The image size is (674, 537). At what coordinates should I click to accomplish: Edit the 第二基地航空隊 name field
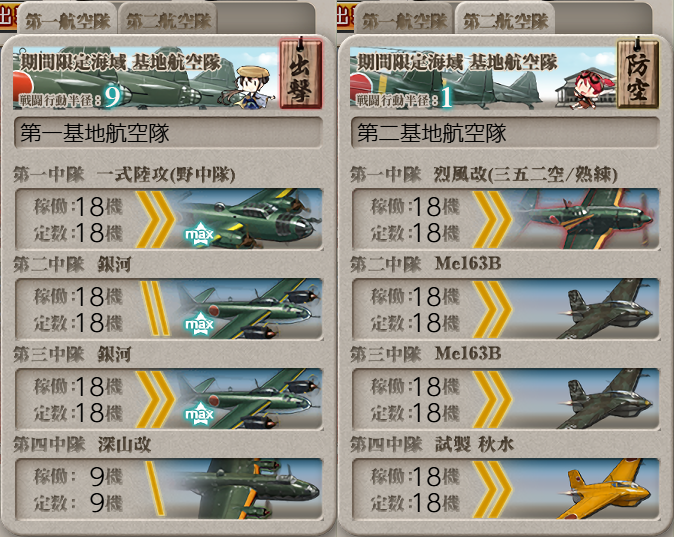click(505, 133)
